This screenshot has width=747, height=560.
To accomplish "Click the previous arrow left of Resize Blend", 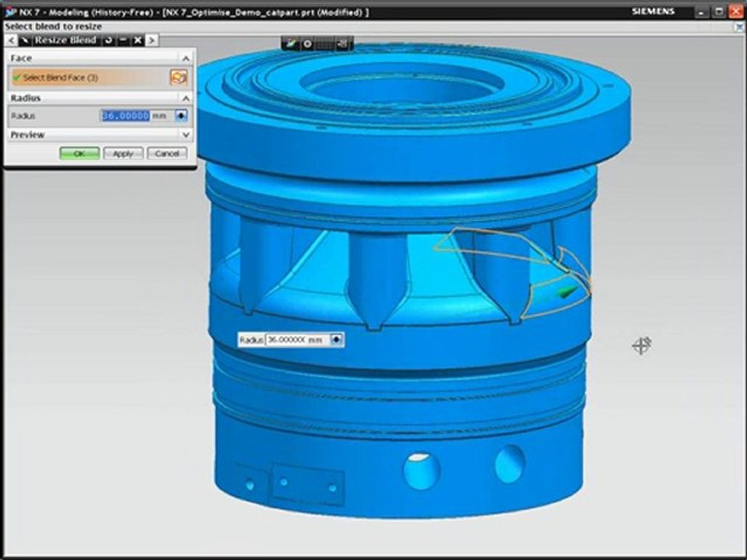I will click(11, 40).
